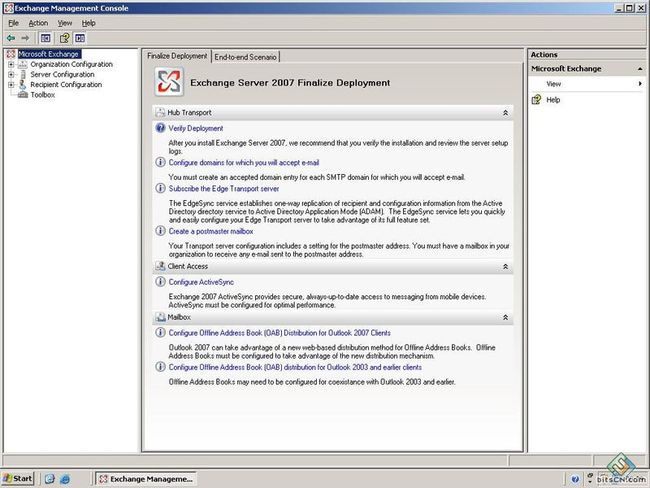This screenshot has height=488, width=650.
Task: Click info icon beside Configure domains link
Action: (x=160, y=162)
